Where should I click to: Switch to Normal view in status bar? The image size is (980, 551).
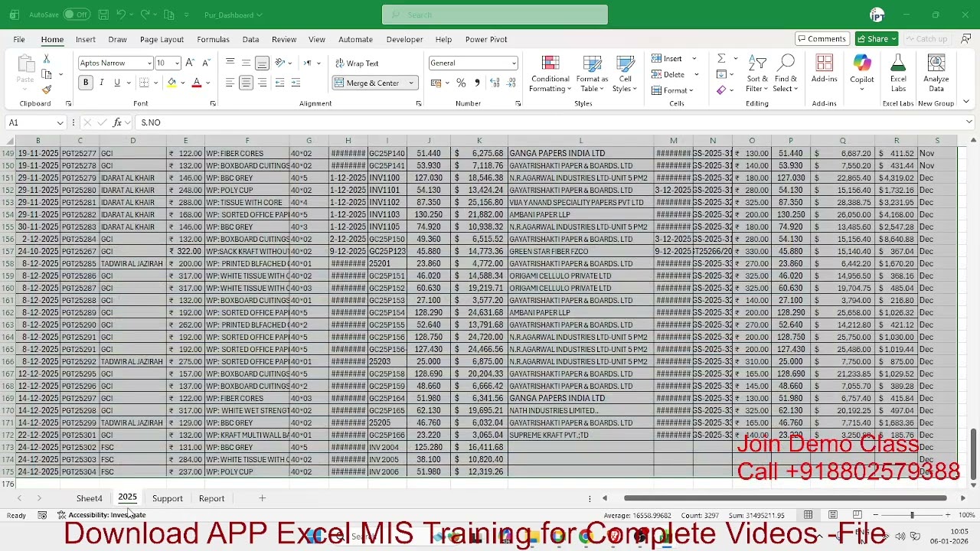(x=808, y=515)
